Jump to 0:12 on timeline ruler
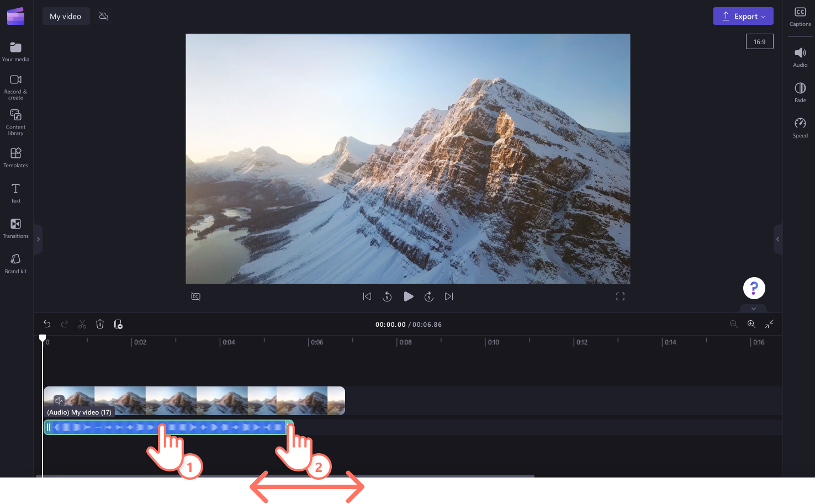Viewport: 815px width, 504px height. 582,342
